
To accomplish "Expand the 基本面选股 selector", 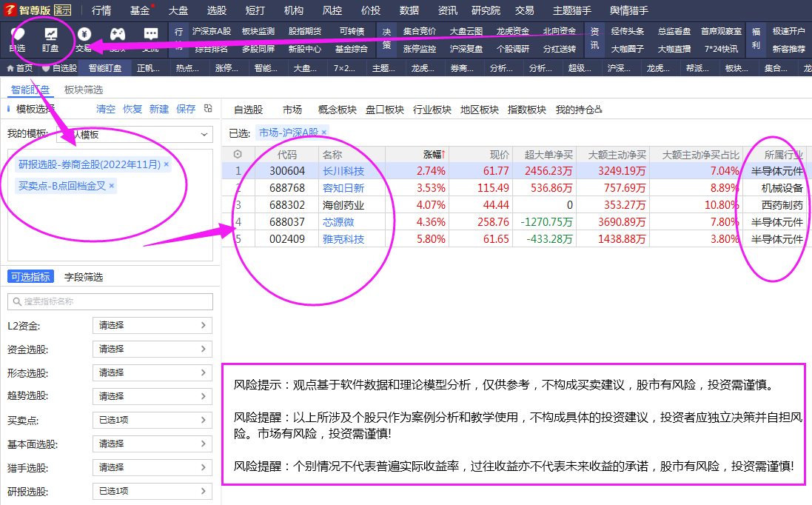I will coord(152,444).
